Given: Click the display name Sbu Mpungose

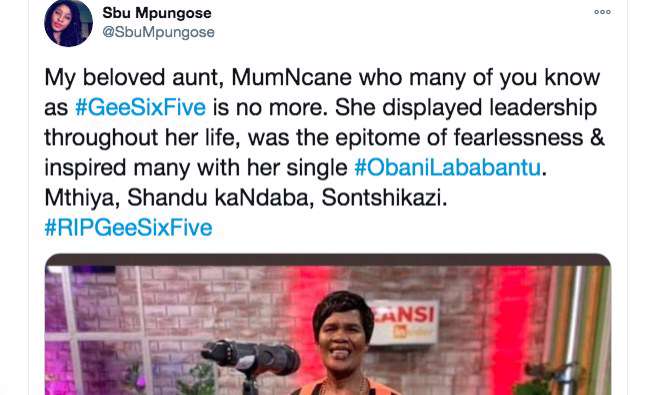Looking at the screenshot, I should pos(157,13).
